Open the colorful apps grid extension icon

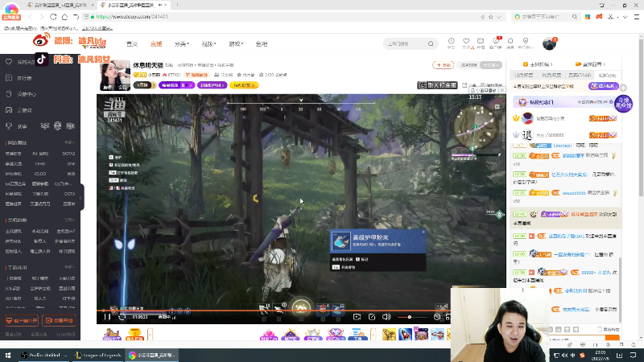[x=588, y=17]
